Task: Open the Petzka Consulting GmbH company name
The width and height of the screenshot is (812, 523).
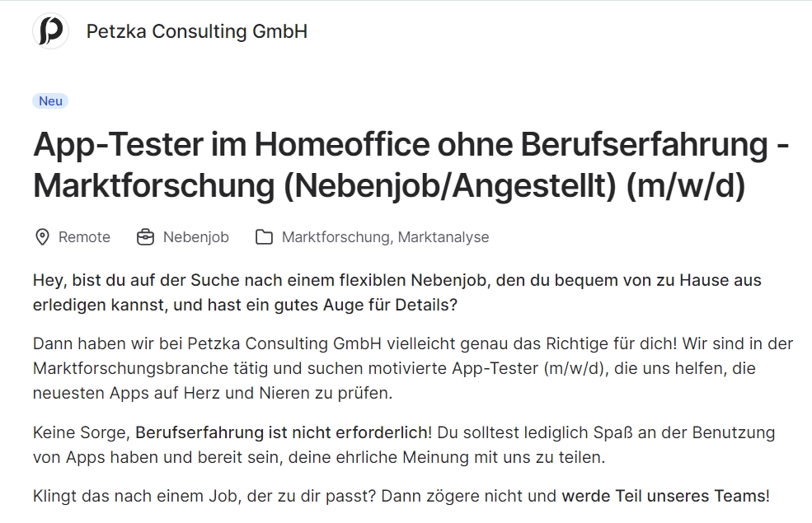Action: (x=197, y=31)
